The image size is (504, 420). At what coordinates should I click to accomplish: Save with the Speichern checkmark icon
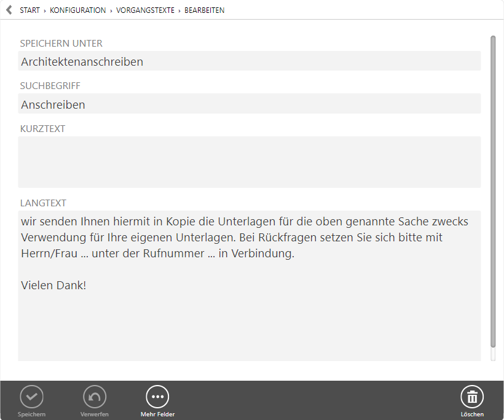(31, 397)
